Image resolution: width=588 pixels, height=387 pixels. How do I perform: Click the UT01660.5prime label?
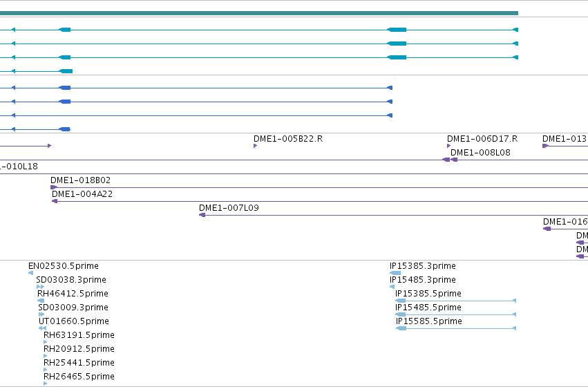click(x=74, y=321)
